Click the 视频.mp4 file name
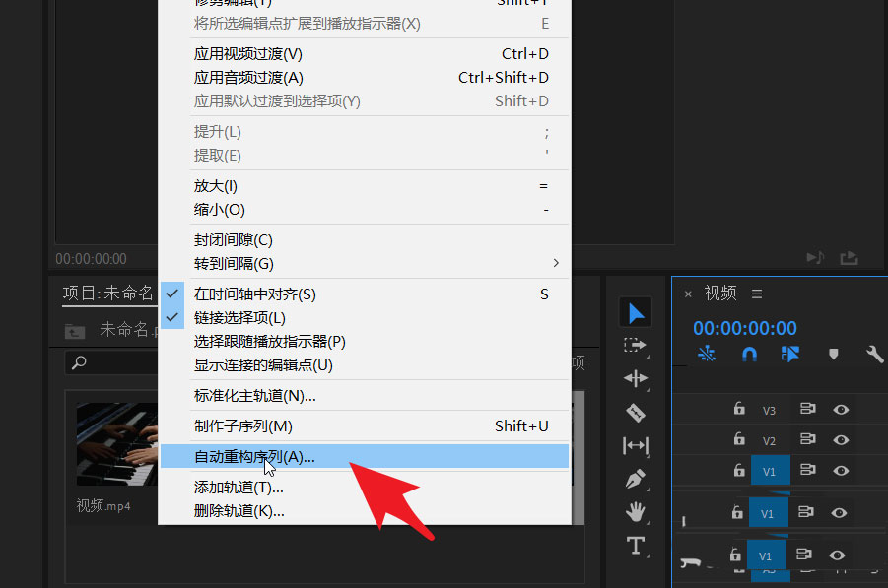 coord(103,505)
